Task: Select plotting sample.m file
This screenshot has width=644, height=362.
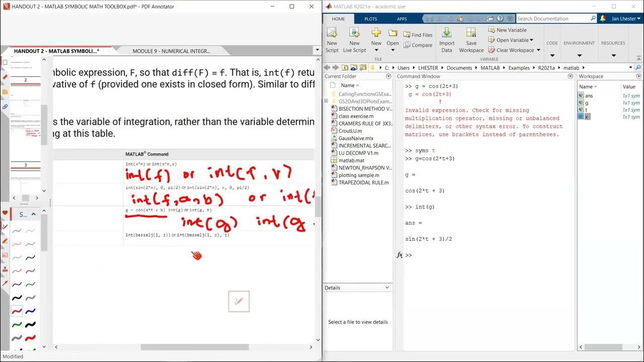Action: [x=358, y=175]
